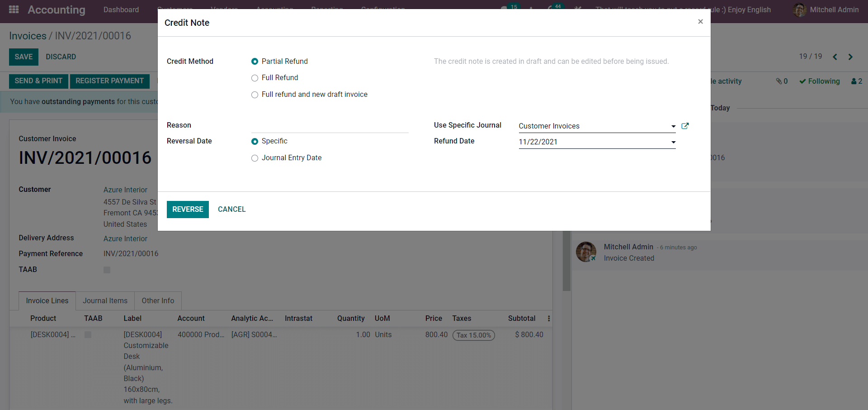
Task: Click the REVERSE button
Action: point(188,210)
